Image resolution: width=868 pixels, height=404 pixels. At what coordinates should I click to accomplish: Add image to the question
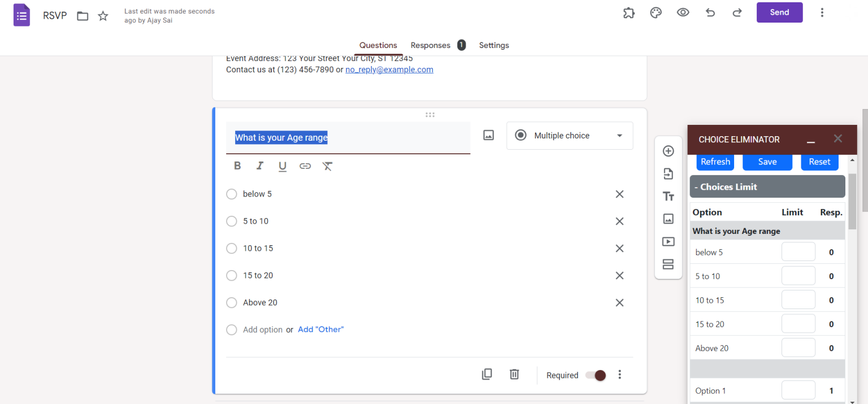pyautogui.click(x=489, y=136)
